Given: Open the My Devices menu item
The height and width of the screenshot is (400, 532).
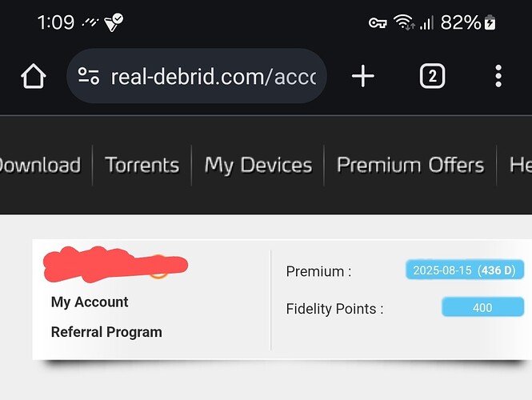Looking at the screenshot, I should [x=258, y=166].
